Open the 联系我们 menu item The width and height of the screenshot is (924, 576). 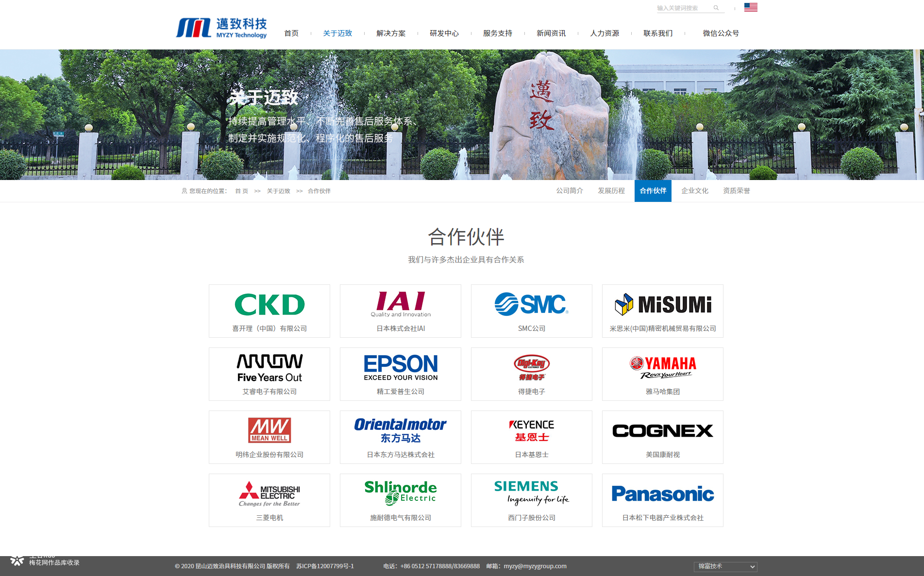click(658, 33)
